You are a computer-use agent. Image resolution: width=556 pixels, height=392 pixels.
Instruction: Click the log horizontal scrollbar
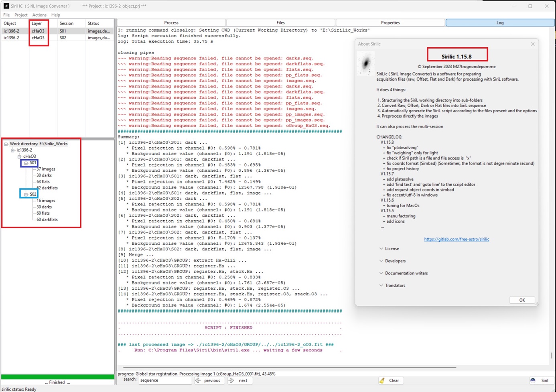tap(289, 367)
